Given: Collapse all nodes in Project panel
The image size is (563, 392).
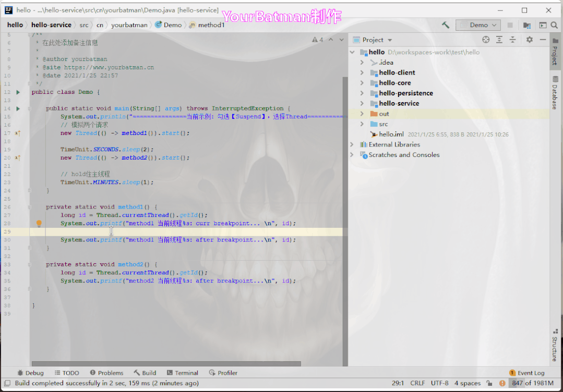Looking at the screenshot, I should (512, 40).
